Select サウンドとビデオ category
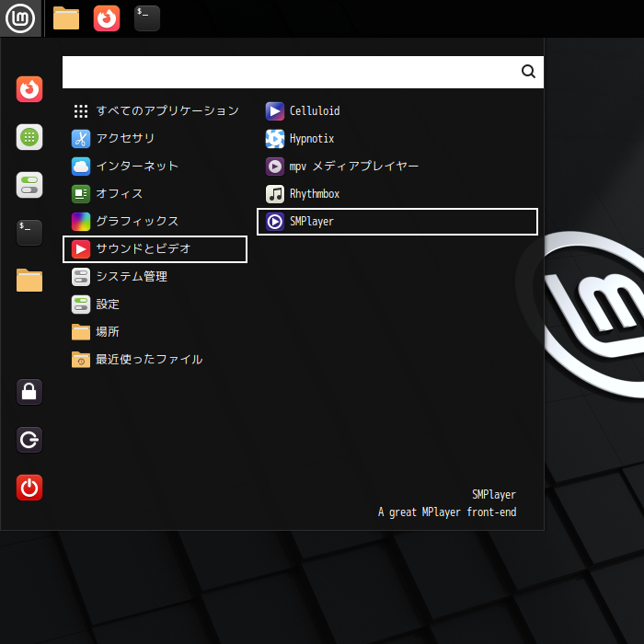This screenshot has height=644, width=644. [x=155, y=249]
